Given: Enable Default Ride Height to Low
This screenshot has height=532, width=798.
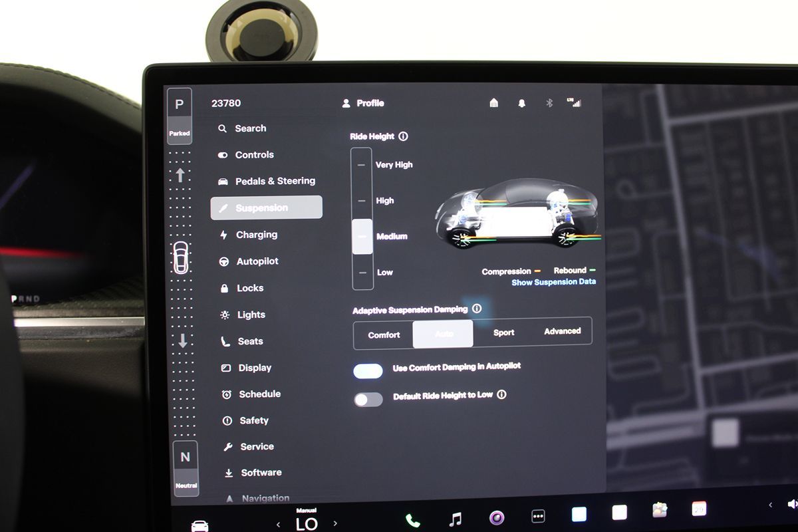Looking at the screenshot, I should point(368,400).
